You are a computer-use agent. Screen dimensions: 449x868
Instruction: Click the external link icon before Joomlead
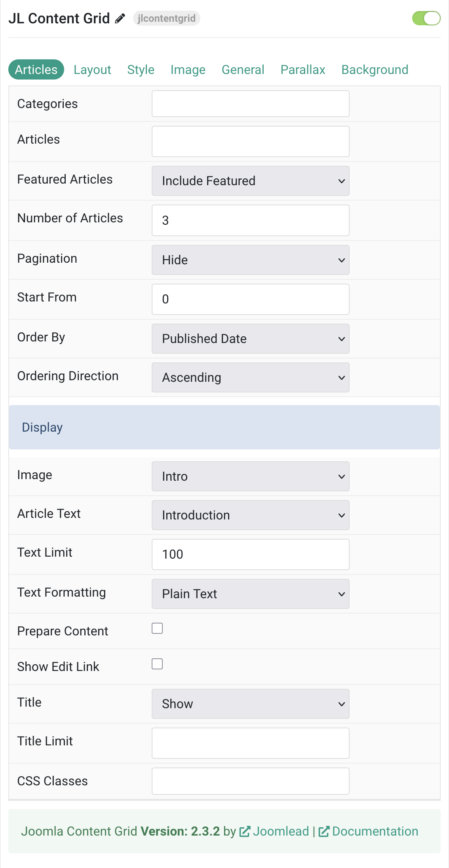[x=245, y=832]
